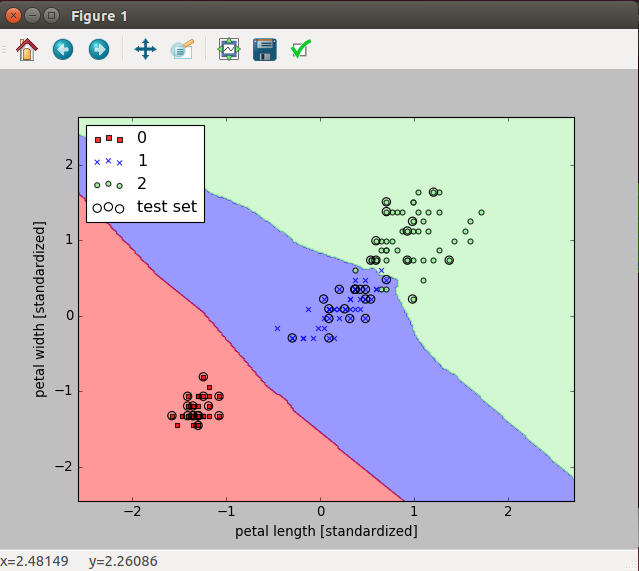Minimize the Figure 1 window
The width and height of the screenshot is (639, 571).
point(32,15)
